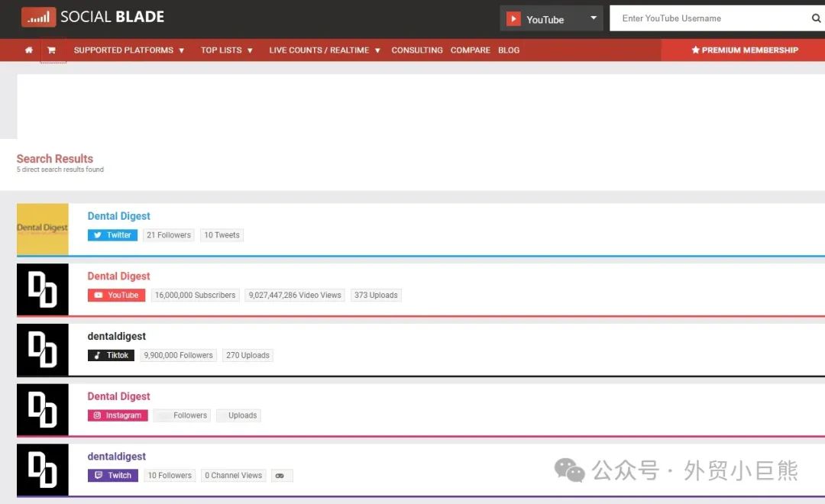The width and height of the screenshot is (825, 504).
Task: Click the link icon in Twitch result
Action: pos(280,476)
